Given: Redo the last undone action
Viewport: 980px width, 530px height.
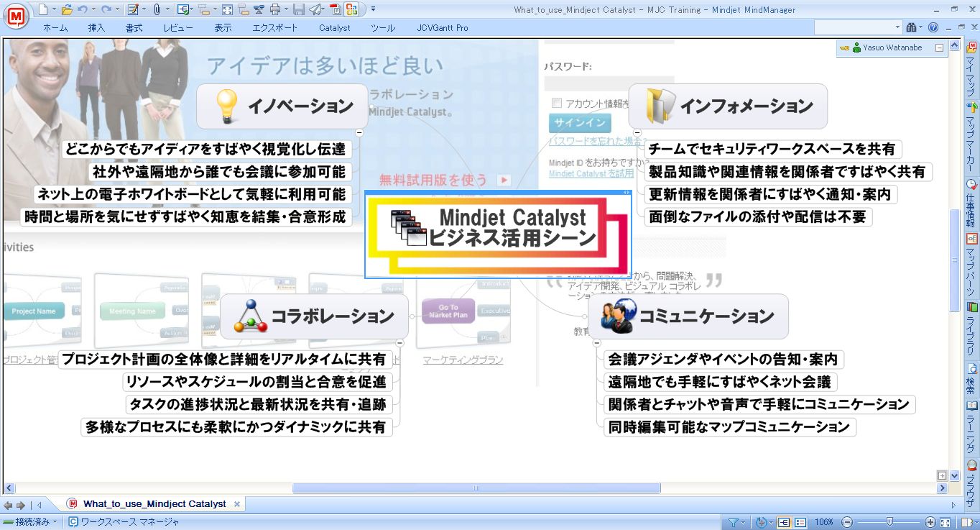Looking at the screenshot, I should (106, 9).
